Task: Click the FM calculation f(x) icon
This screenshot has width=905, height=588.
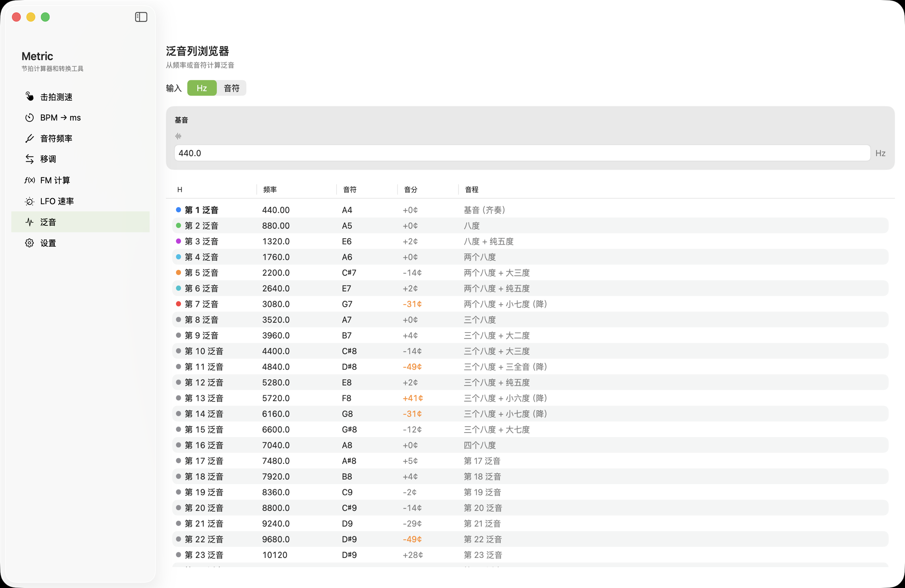Action: click(29, 180)
